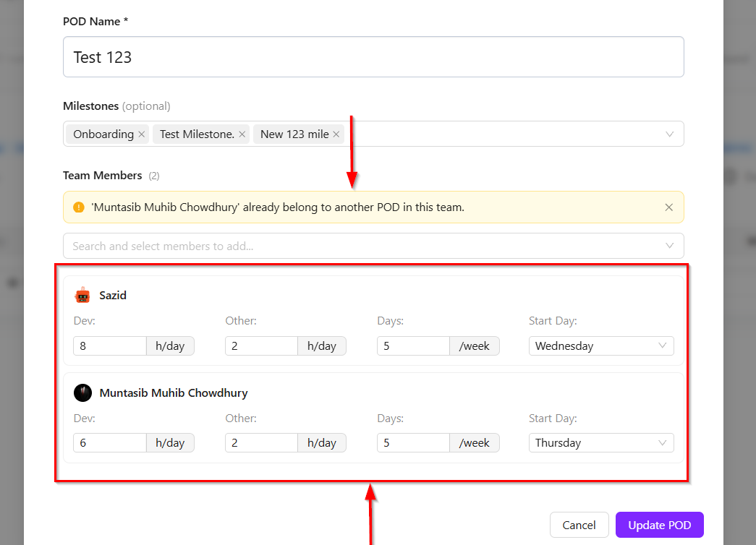Edit Muntasib's Dev hours field showing 6

(x=110, y=443)
